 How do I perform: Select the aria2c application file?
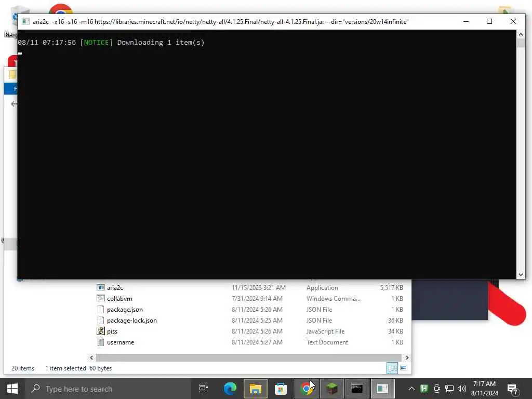pos(115,288)
